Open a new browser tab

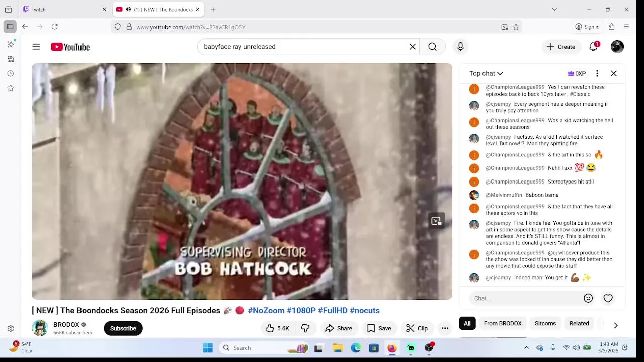coord(213,10)
